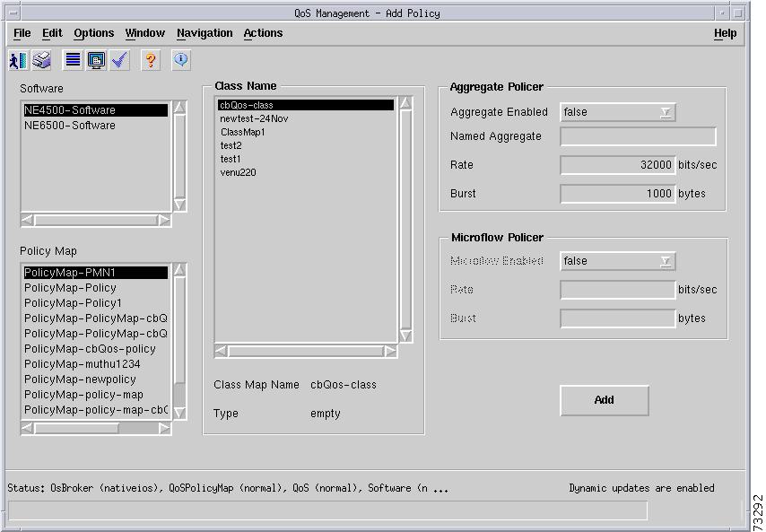The image size is (766, 532).
Task: Select PolicyMap-PMN1 in Policy Map list
Action: pos(96,273)
